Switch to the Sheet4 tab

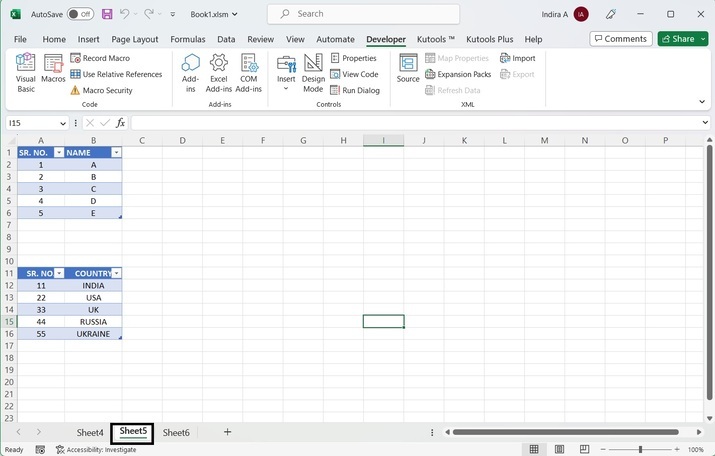[90, 432]
